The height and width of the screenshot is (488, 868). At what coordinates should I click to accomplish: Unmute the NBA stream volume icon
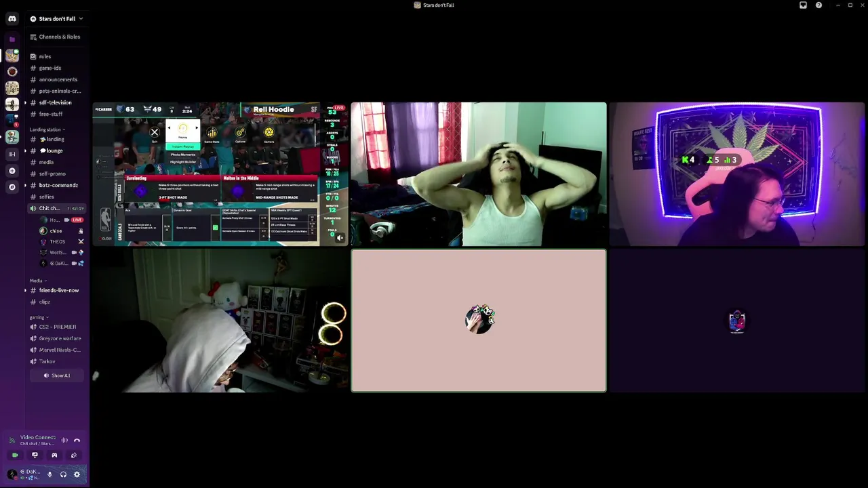tap(340, 238)
